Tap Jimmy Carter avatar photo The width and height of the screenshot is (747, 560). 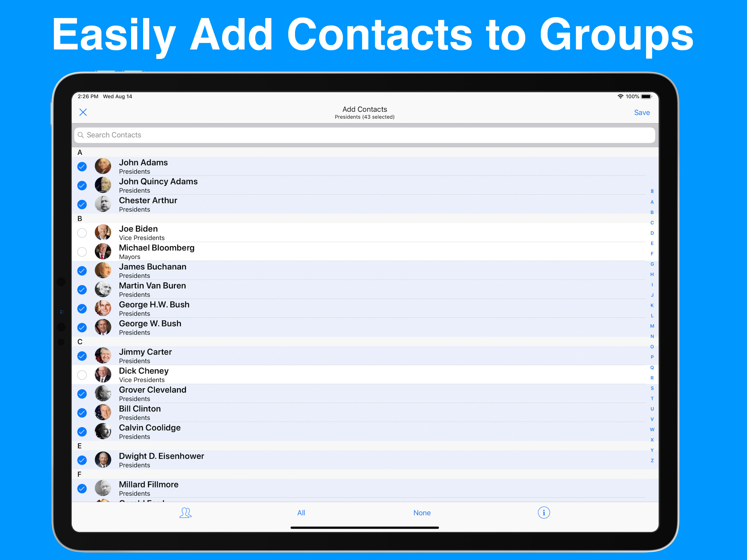[x=103, y=355]
